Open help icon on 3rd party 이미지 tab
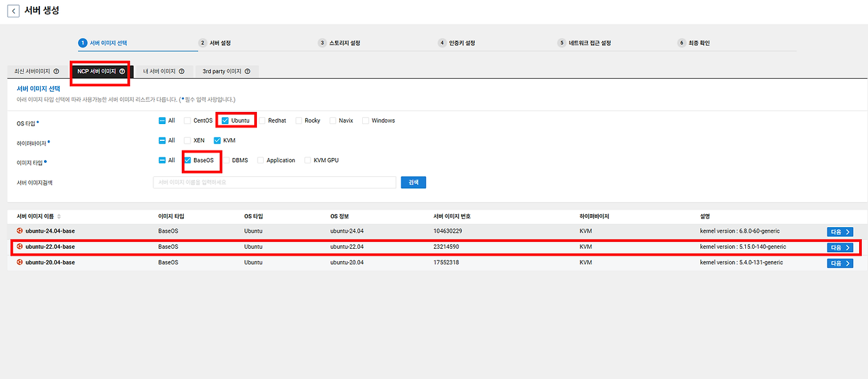This screenshot has height=379, width=868. click(248, 71)
